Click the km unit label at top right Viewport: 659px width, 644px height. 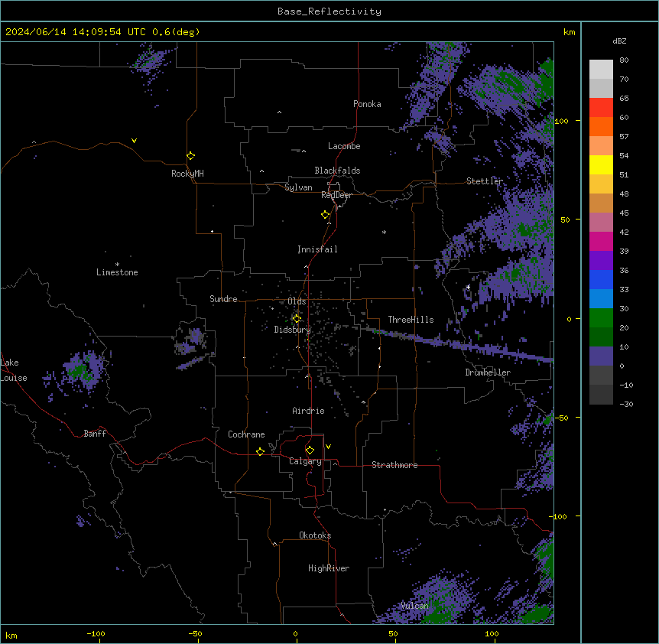[569, 32]
